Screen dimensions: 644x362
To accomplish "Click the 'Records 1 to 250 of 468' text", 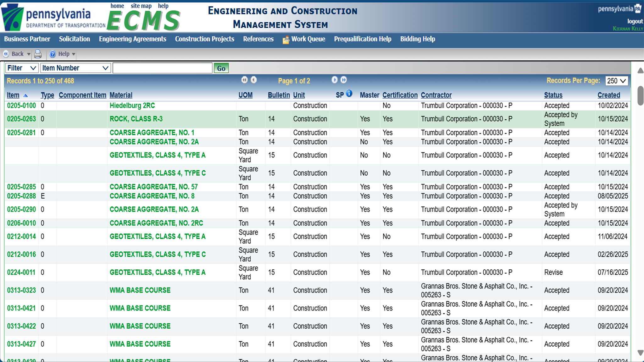I will click(41, 81).
